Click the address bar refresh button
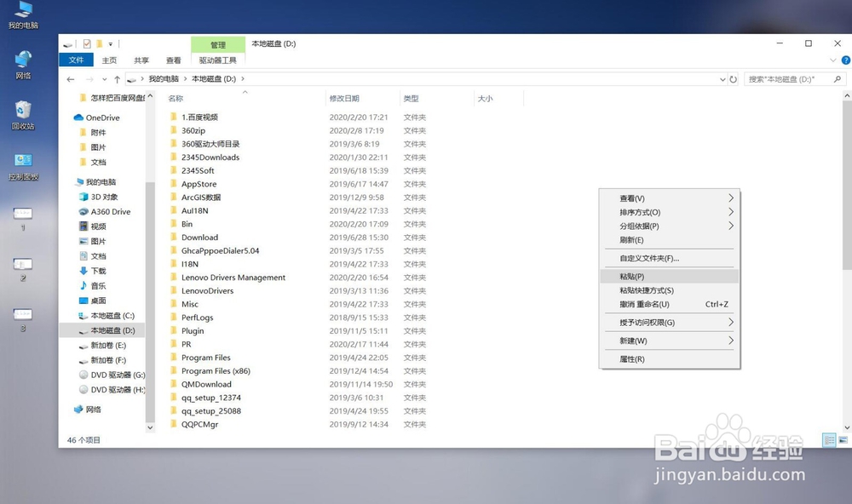Screen dimensions: 852x504 (x=734, y=78)
